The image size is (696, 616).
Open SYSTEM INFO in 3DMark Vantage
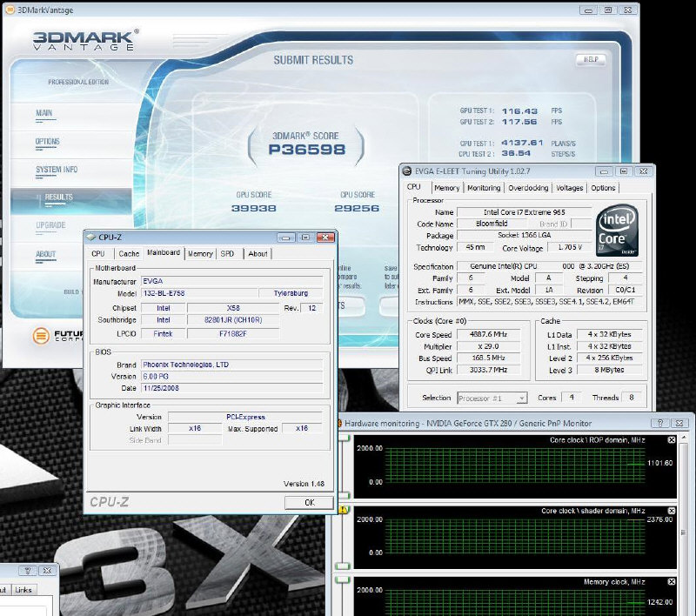click(x=57, y=170)
